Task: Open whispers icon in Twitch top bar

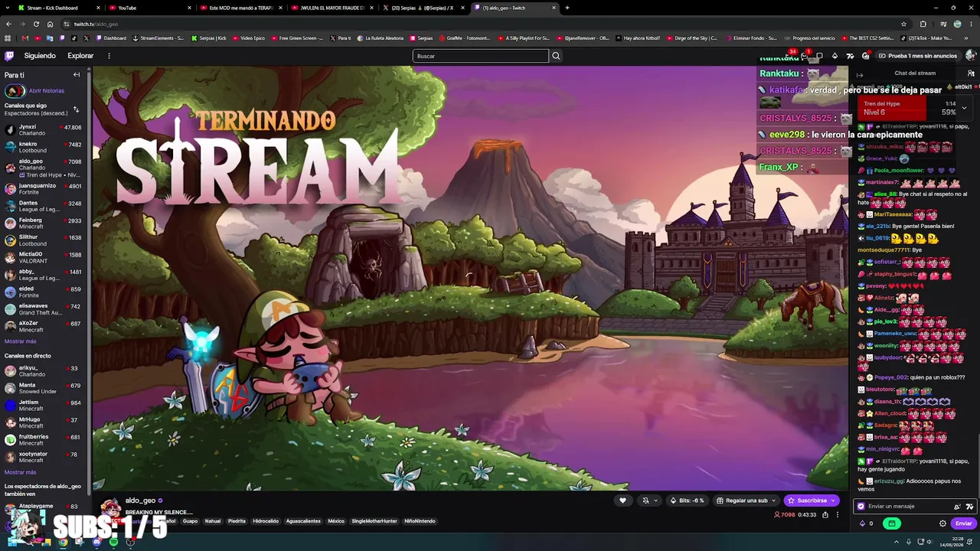Action: pos(819,56)
